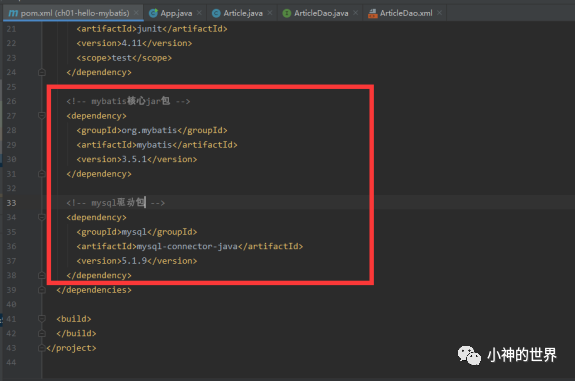Click the opening build tag on line 41
576x382 pixels.
click(73, 319)
